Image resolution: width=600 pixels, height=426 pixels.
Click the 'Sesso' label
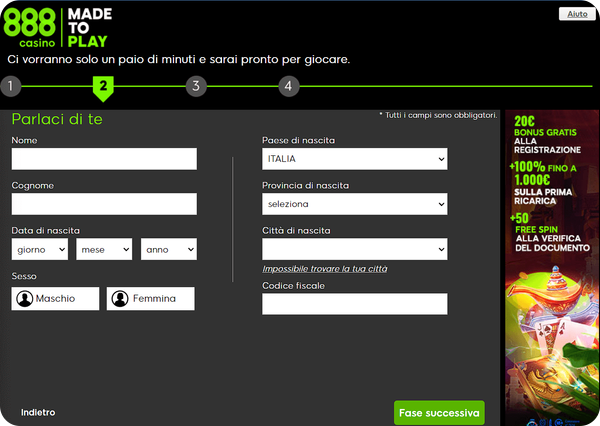pos(24,276)
